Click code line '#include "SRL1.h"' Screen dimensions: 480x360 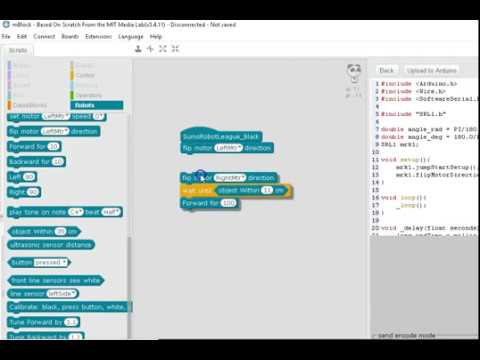point(413,114)
